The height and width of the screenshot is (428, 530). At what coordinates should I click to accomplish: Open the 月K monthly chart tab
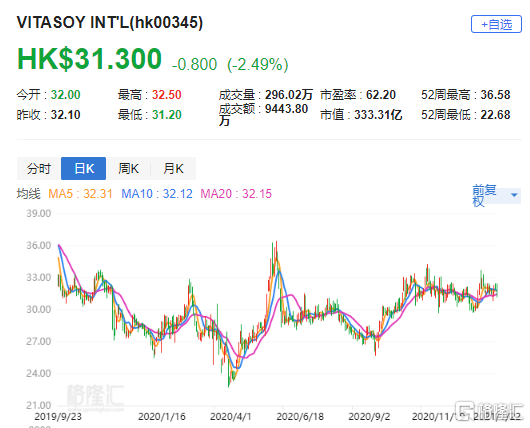point(173,168)
